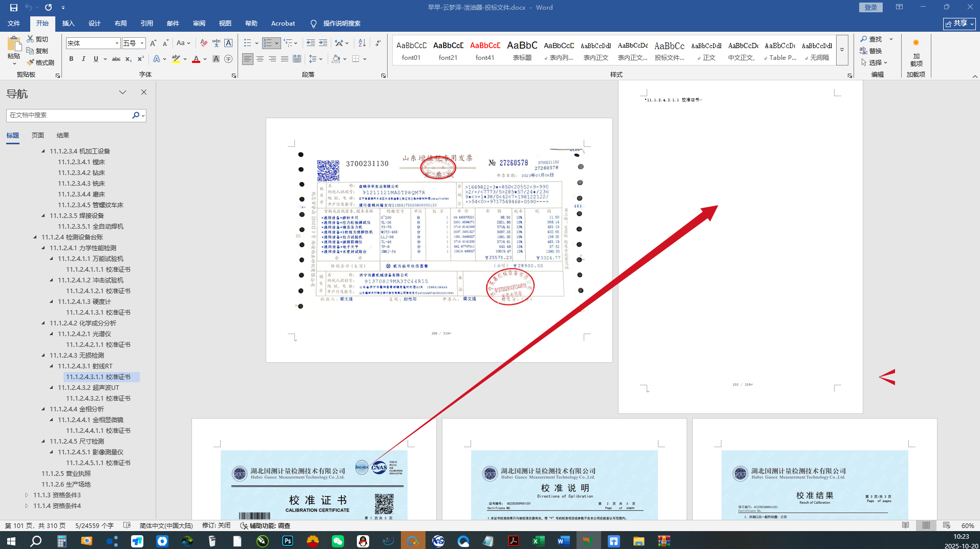Screen dimensions: 980x549
Task: Apply the red font color swatch
Action: tap(196, 59)
